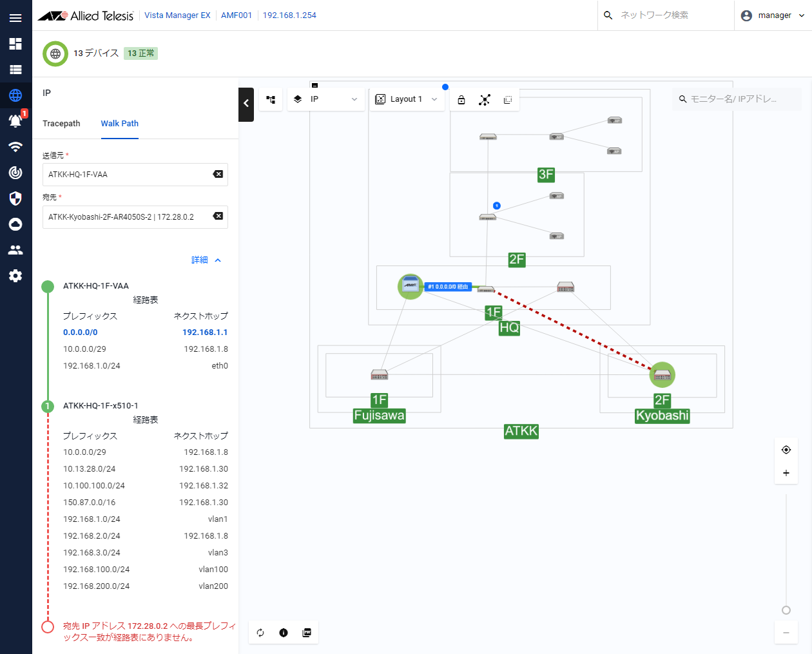Open the alarm bell notifications in sidebar
This screenshot has width=812, height=654.
[x=15, y=120]
